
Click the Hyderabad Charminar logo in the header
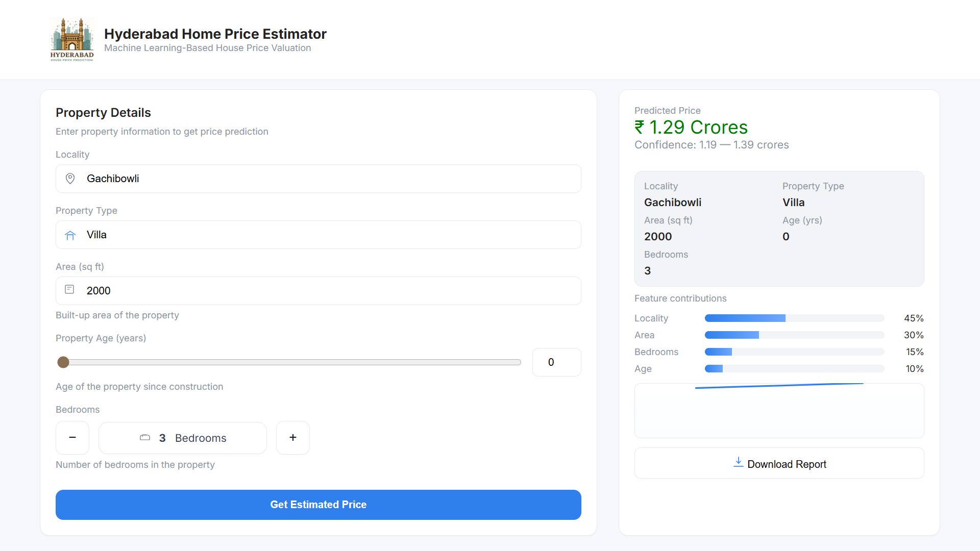(x=71, y=39)
